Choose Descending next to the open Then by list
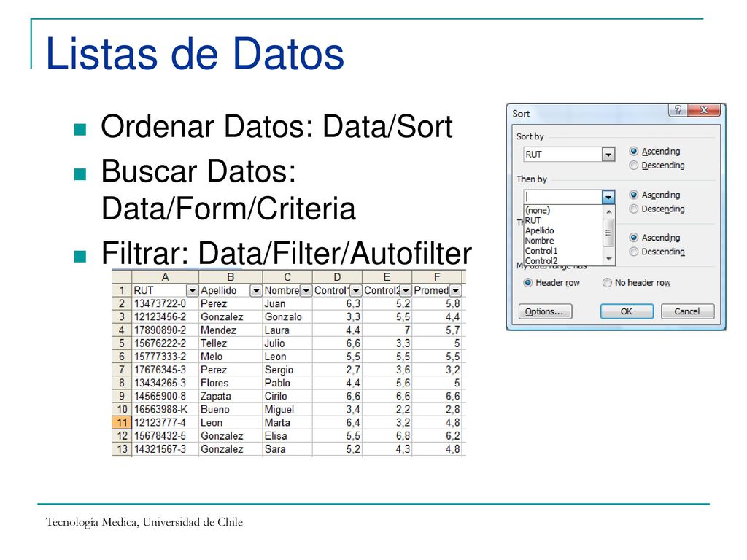The image size is (747, 560). [x=634, y=209]
